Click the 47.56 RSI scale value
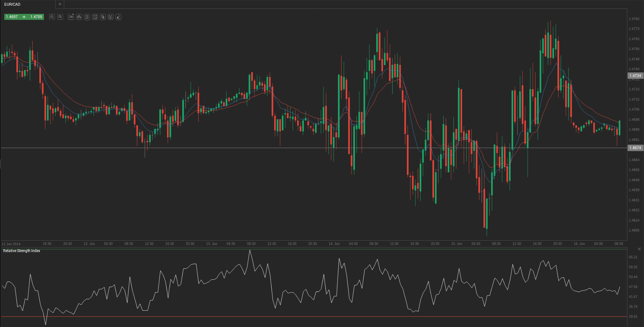644x327 pixels. click(633, 287)
